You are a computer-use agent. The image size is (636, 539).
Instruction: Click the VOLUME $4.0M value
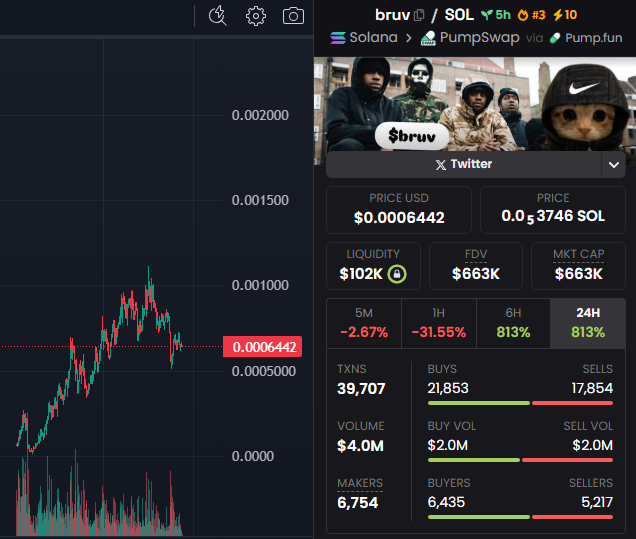click(x=360, y=446)
